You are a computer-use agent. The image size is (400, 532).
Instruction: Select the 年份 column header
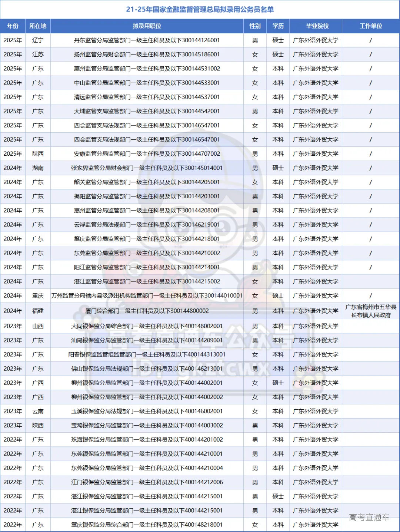13,26
